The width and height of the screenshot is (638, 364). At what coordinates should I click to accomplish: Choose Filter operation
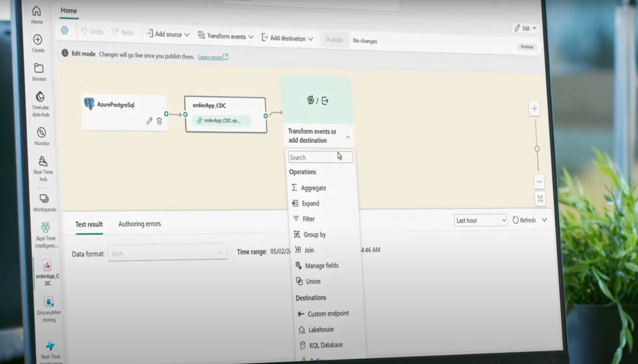point(304,218)
